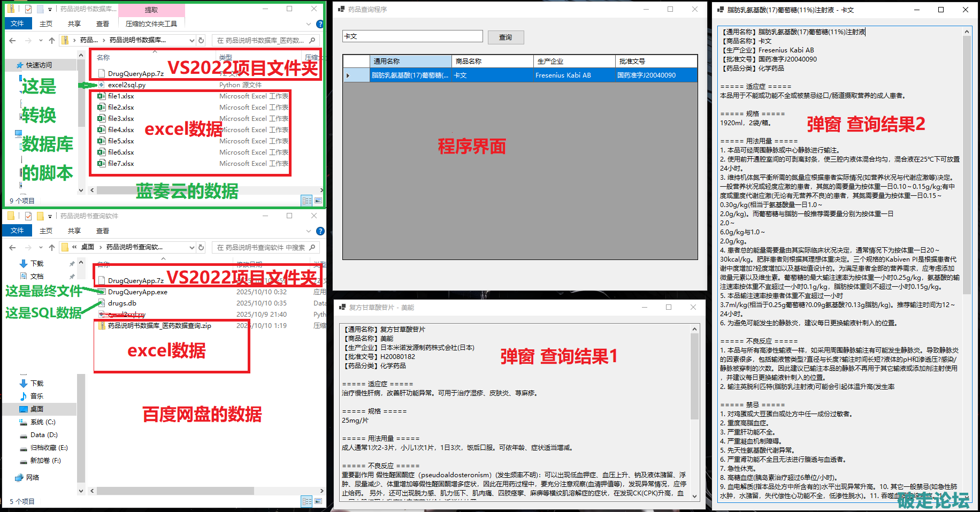The width and height of the screenshot is (980, 512).
Task: Click the 查询 search button
Action: pos(506,37)
